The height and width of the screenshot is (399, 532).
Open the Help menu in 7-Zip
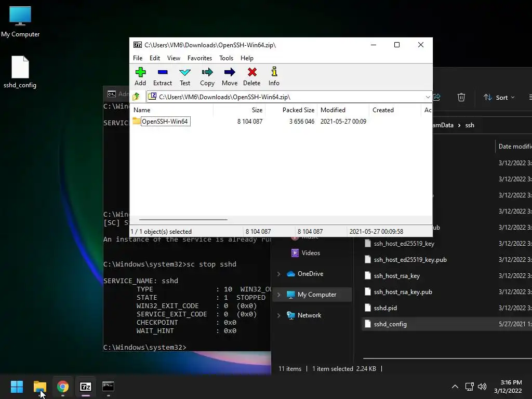247,58
